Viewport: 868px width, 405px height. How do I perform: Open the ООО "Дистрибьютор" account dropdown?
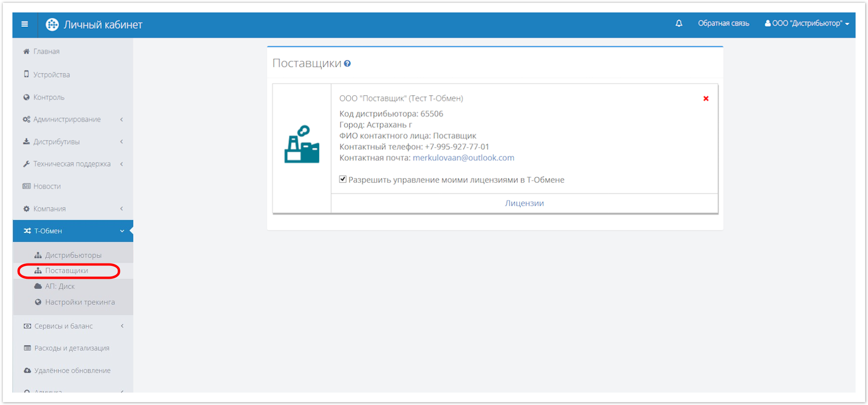click(806, 23)
